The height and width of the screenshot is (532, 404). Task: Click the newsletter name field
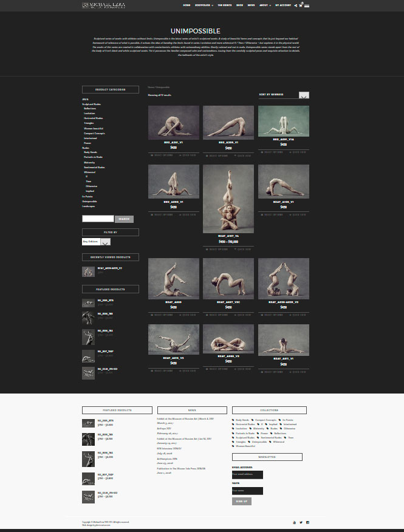coord(247,491)
